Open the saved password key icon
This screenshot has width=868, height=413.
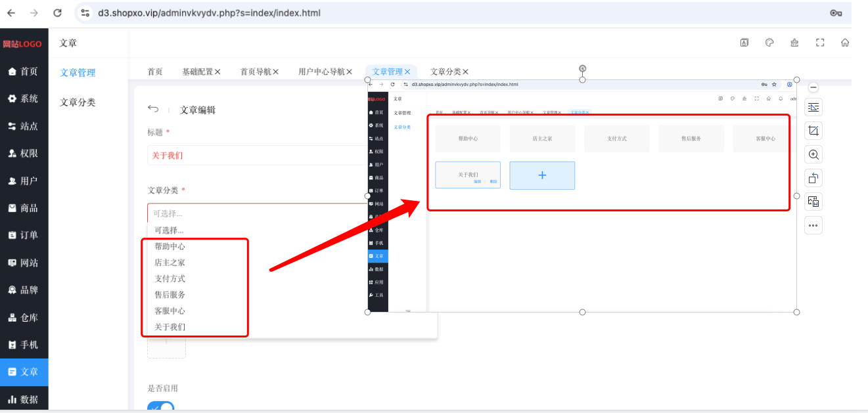point(836,12)
